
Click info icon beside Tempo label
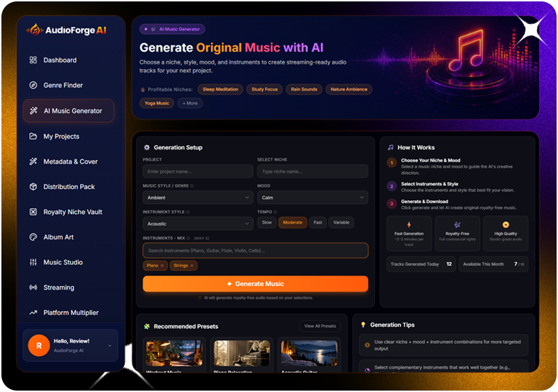click(x=275, y=212)
